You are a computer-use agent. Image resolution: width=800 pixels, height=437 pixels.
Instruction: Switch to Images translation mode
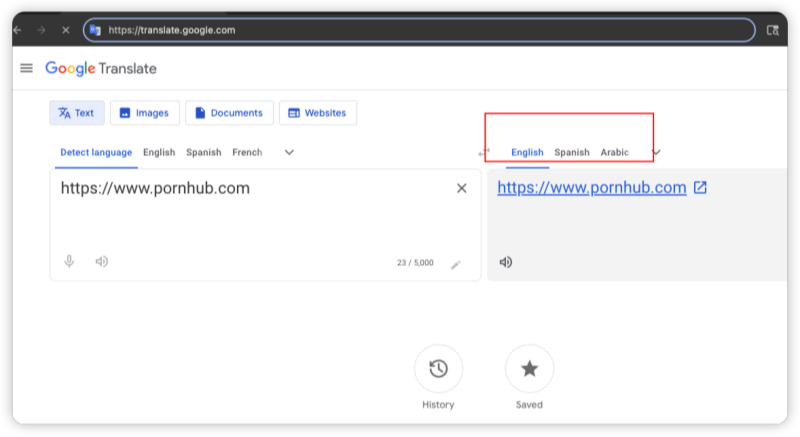(145, 113)
